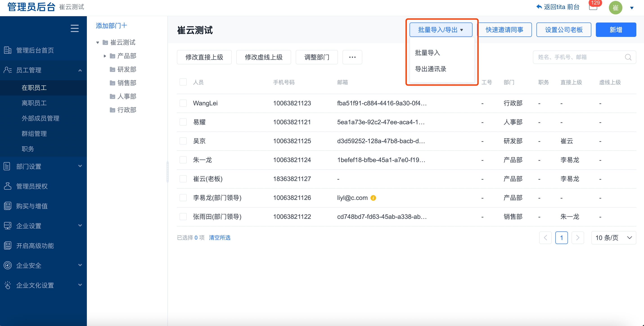Image resolution: width=644 pixels, height=326 pixels.
Task: Expand the 部门设置 menu chevron
Action: click(x=80, y=166)
